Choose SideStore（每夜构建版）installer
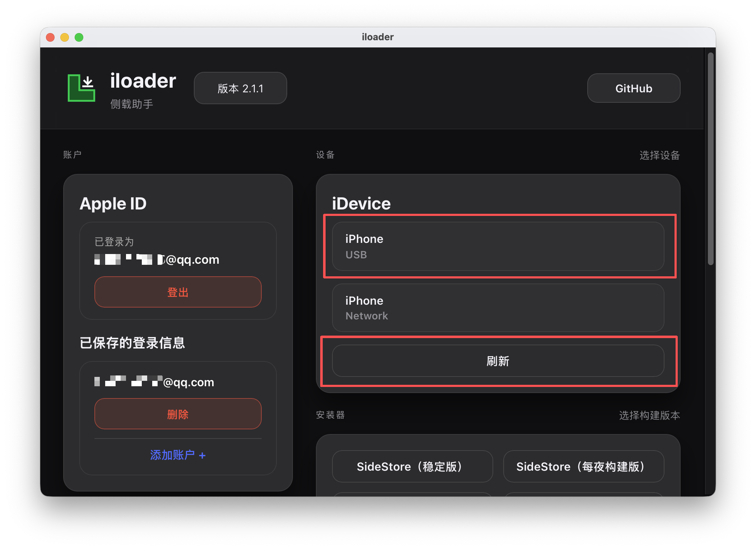This screenshot has height=549, width=756. click(x=583, y=466)
